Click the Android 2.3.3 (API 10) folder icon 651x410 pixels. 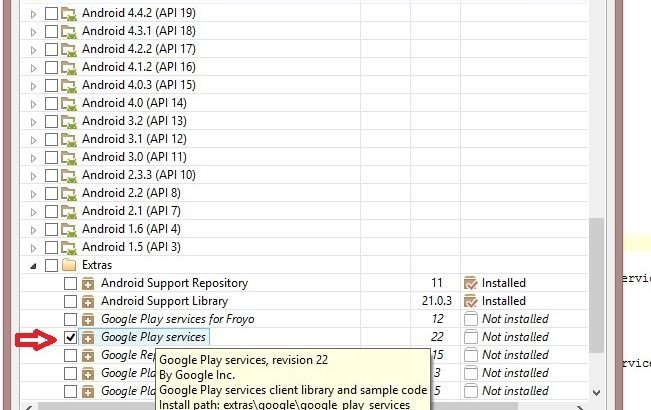[70, 175]
